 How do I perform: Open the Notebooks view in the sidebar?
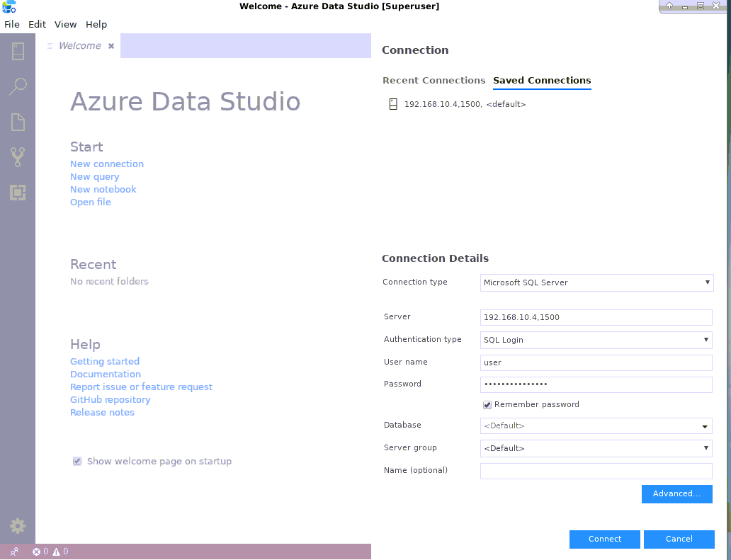coord(18,122)
